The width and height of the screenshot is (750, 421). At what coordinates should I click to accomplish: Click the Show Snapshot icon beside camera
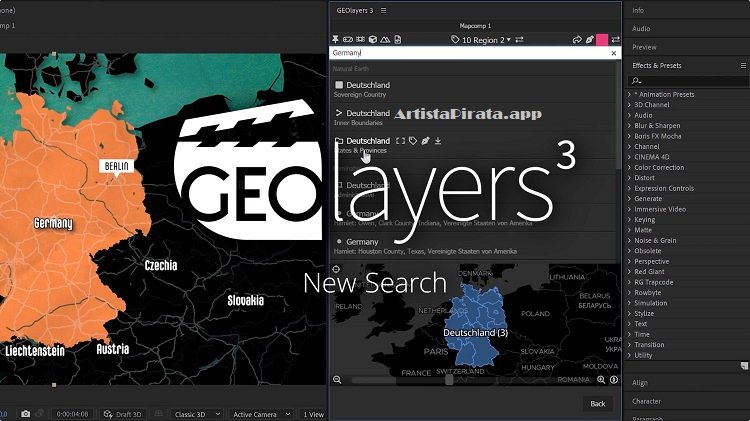pos(40,414)
